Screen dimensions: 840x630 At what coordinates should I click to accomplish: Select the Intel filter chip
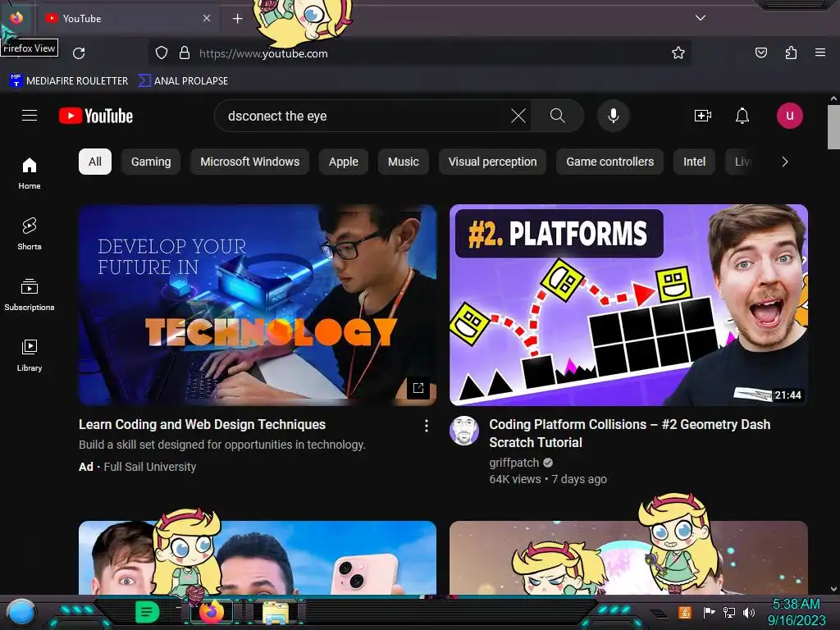pos(694,162)
